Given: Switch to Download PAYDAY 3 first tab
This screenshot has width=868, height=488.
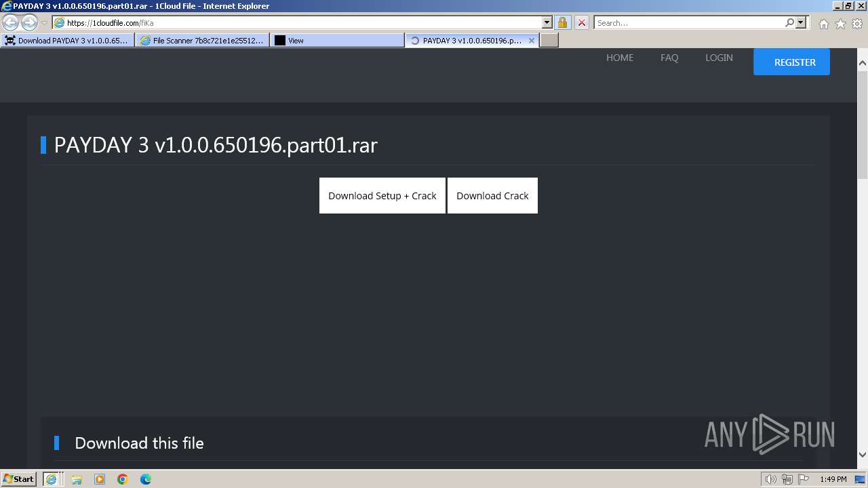Looking at the screenshot, I should pyautogui.click(x=67, y=41).
